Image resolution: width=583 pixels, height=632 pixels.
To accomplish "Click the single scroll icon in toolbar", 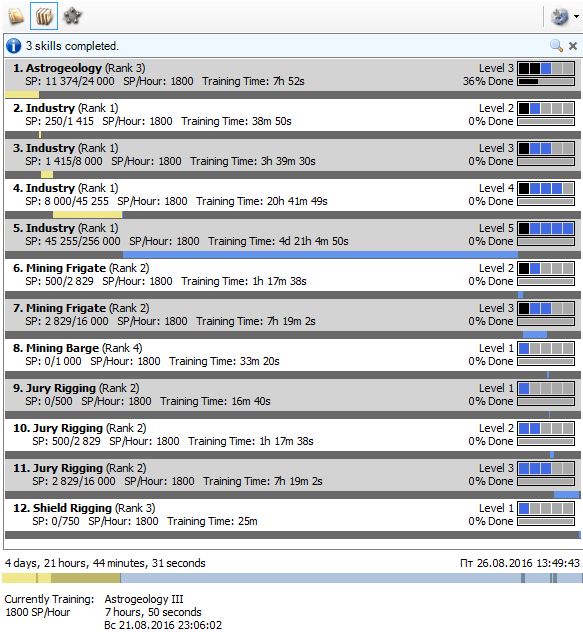I will 16,16.
